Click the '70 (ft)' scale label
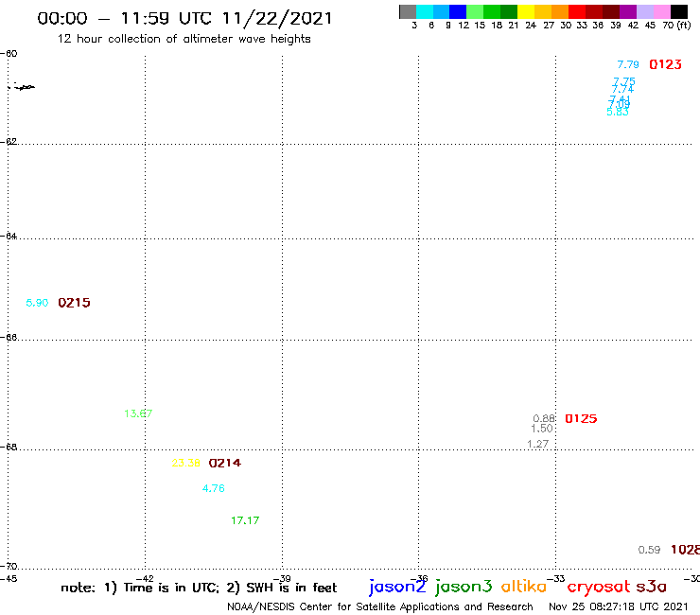This screenshot has height=615, width=700. click(x=676, y=26)
